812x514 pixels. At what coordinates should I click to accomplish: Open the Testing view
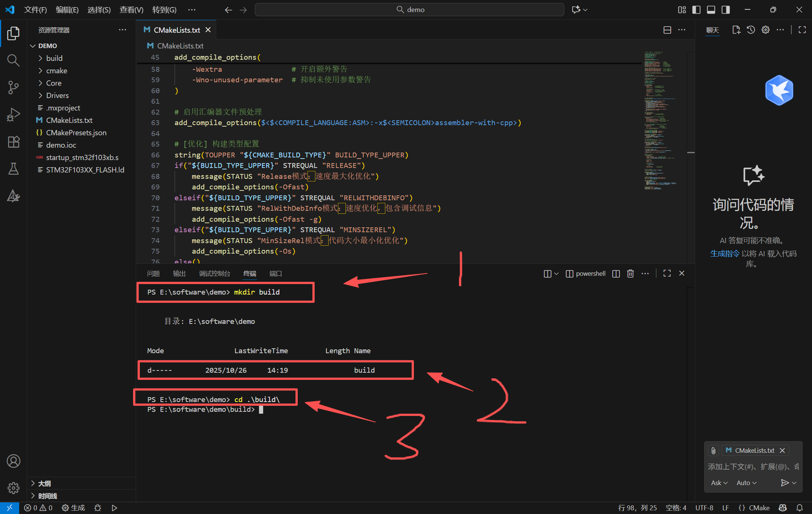pyautogui.click(x=14, y=169)
